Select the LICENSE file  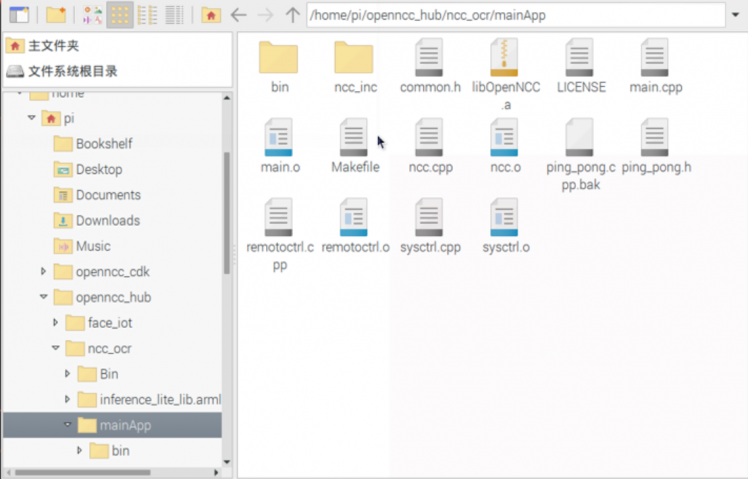[581, 67]
